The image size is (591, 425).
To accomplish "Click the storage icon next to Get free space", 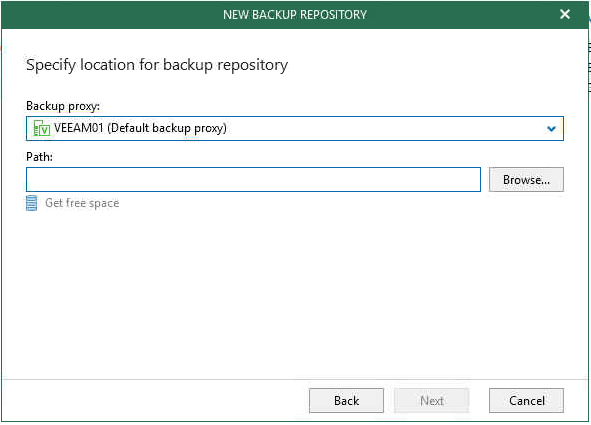I will (x=32, y=203).
